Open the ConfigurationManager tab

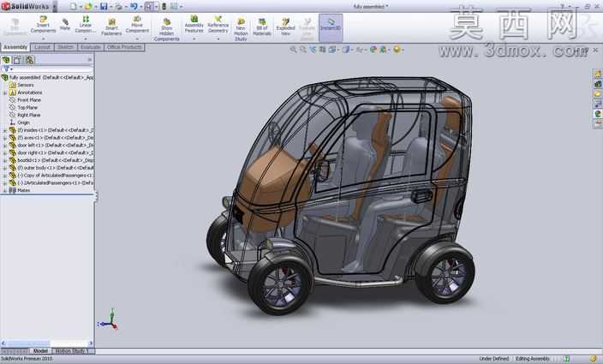coord(30,60)
